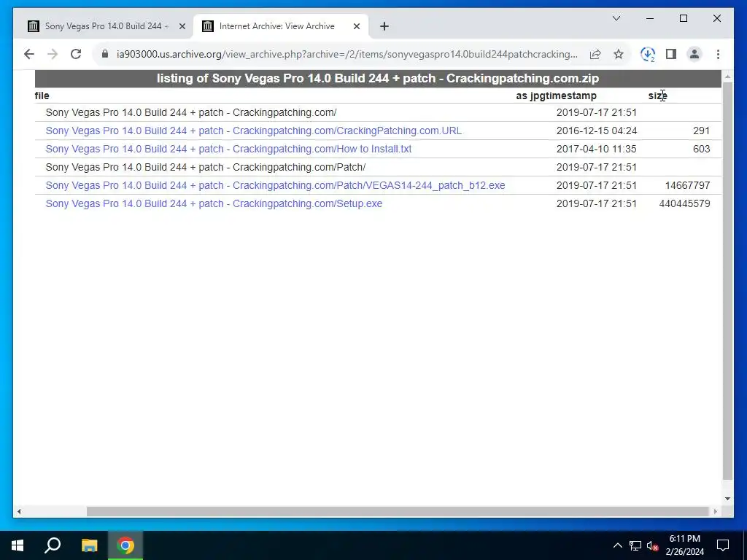
Task: Switch to the Sony Vegas Pro 14.0 tab
Action: [x=107, y=26]
